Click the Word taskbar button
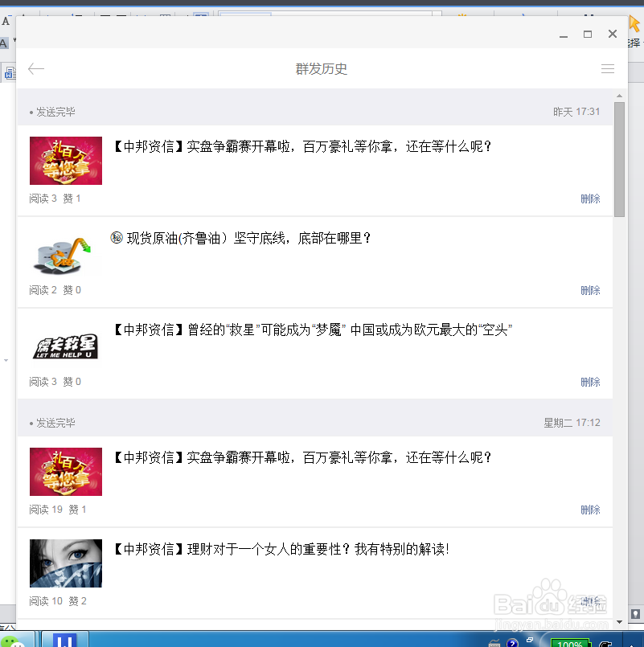Viewport: 644px width, 647px height. [x=65, y=640]
